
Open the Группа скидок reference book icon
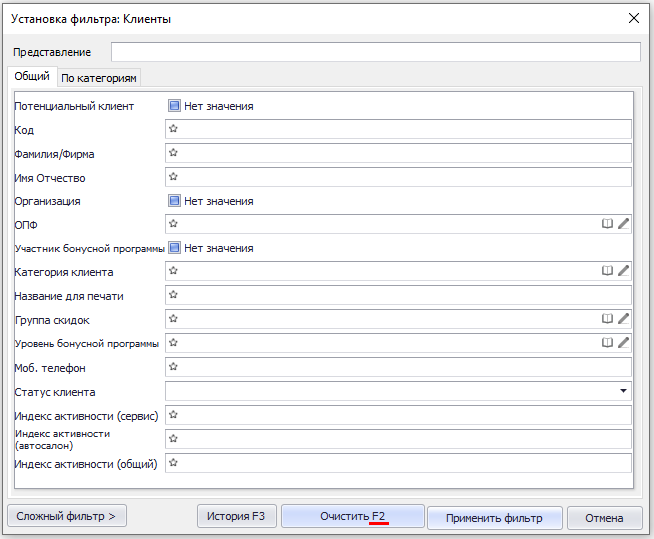click(606, 319)
